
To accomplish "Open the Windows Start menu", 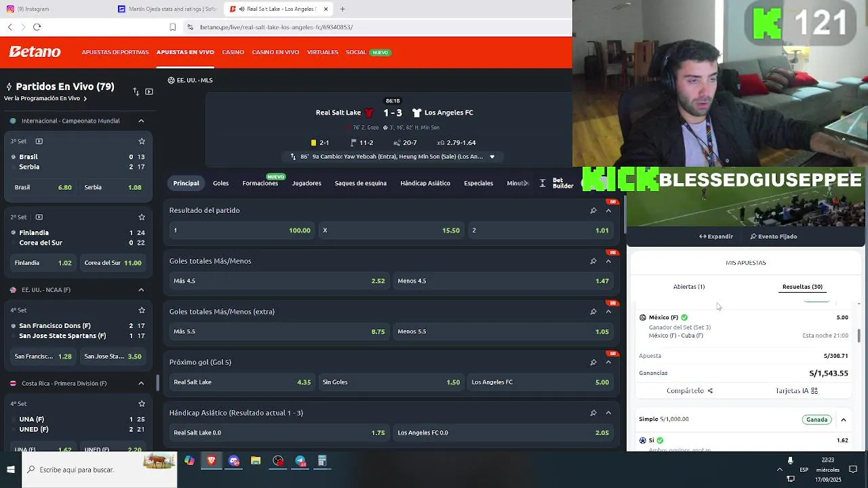I will (x=10, y=469).
